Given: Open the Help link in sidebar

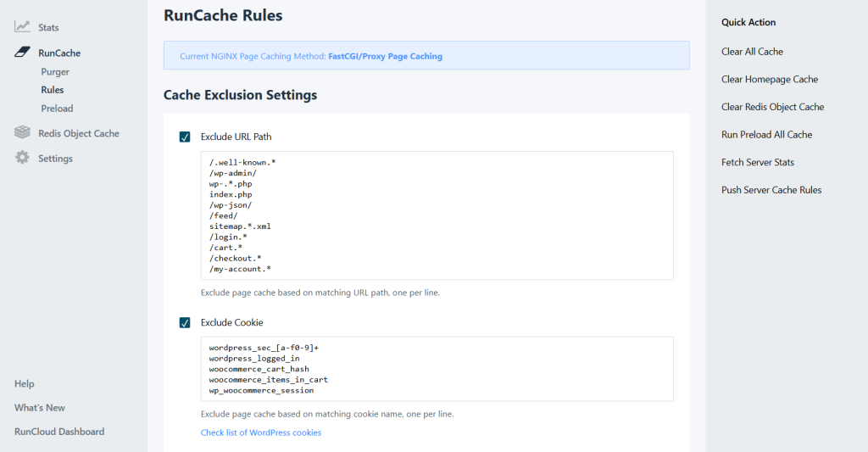Looking at the screenshot, I should 25,384.
